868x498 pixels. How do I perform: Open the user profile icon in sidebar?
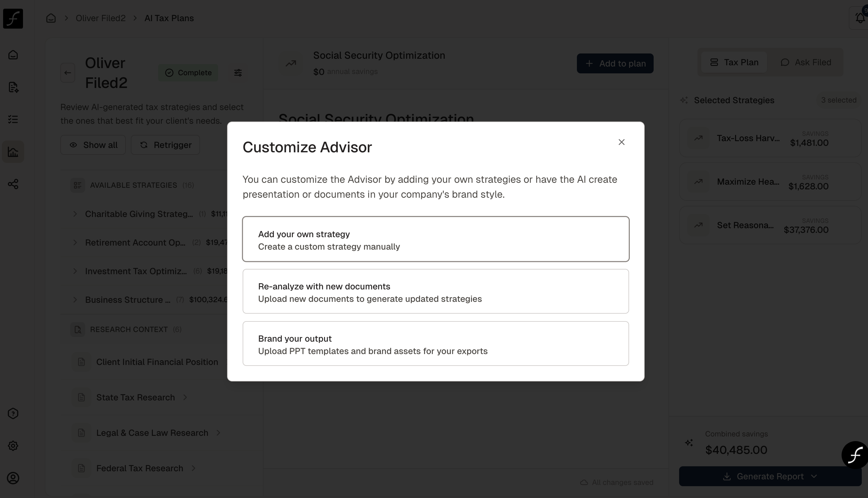pos(13,478)
